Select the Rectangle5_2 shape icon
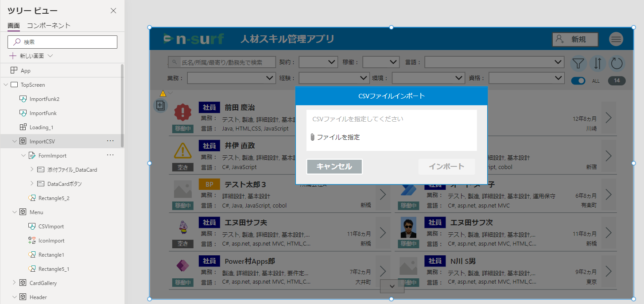The width and height of the screenshot is (644, 304). point(32,198)
